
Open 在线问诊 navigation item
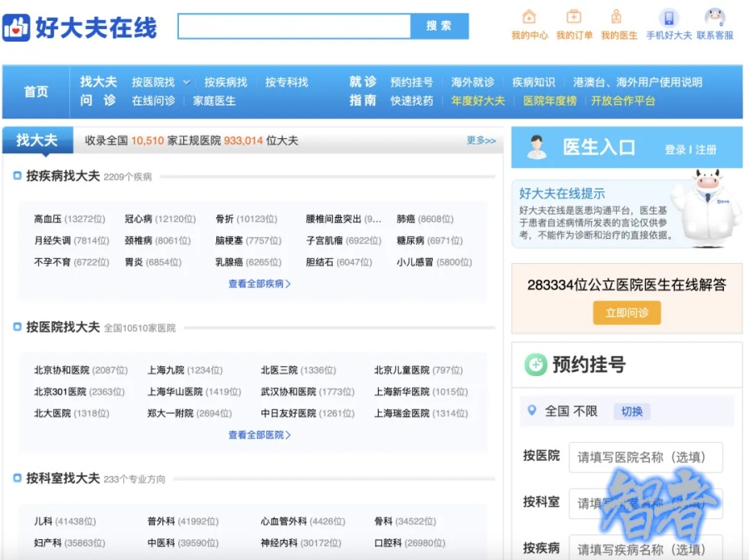153,101
